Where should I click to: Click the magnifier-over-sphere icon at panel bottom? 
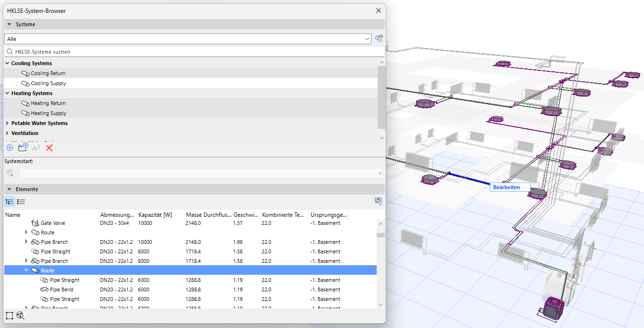coord(20,315)
